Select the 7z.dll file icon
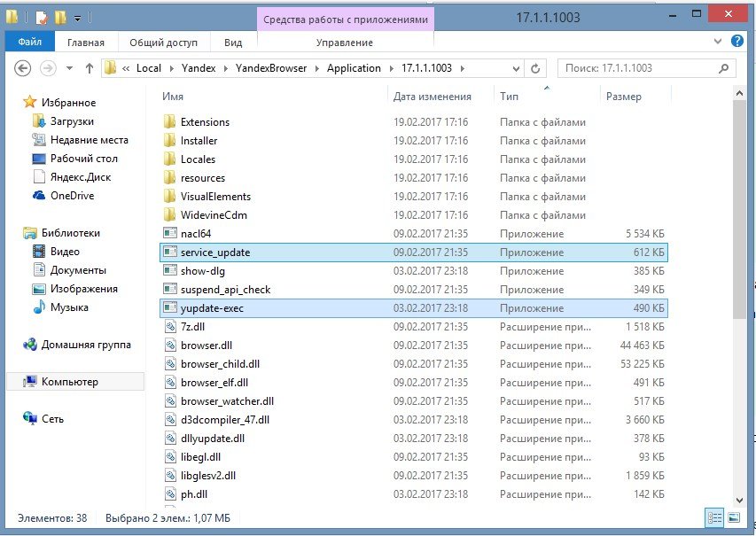The height and width of the screenshot is (536, 756). click(x=170, y=326)
